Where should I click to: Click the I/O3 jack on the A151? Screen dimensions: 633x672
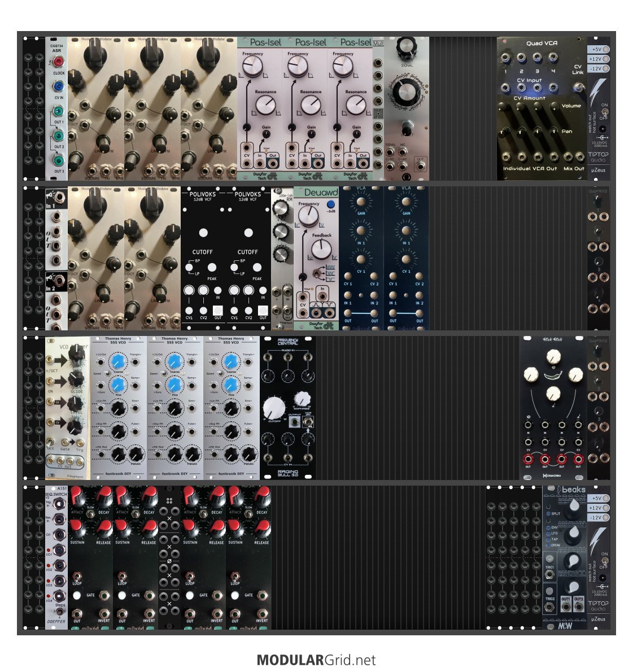59,582
